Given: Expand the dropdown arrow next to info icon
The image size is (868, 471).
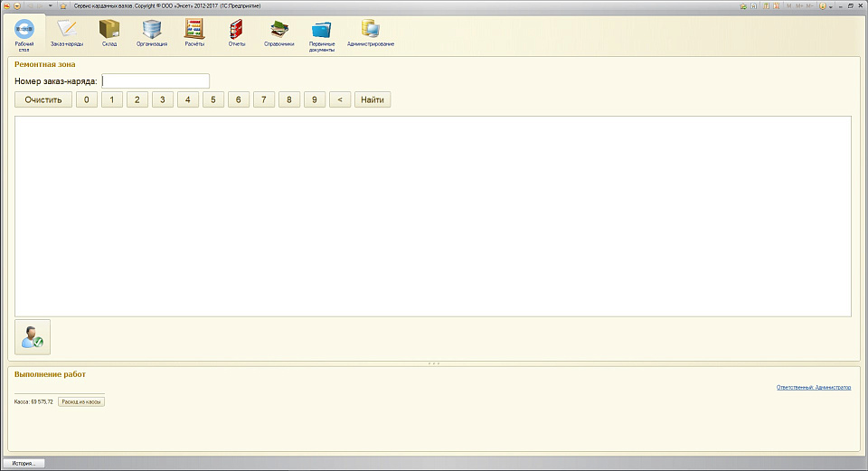Looking at the screenshot, I should (x=831, y=5).
